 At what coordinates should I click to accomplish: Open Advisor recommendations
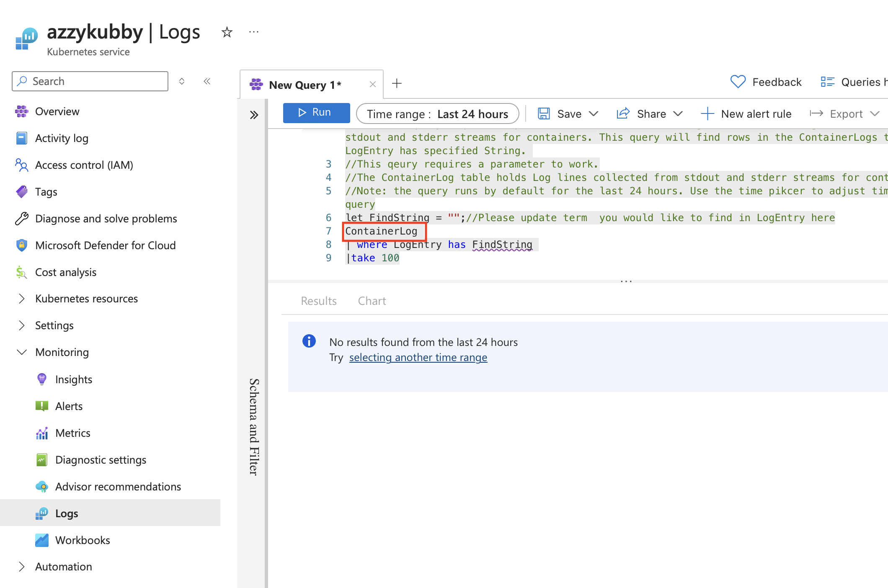pyautogui.click(x=118, y=487)
